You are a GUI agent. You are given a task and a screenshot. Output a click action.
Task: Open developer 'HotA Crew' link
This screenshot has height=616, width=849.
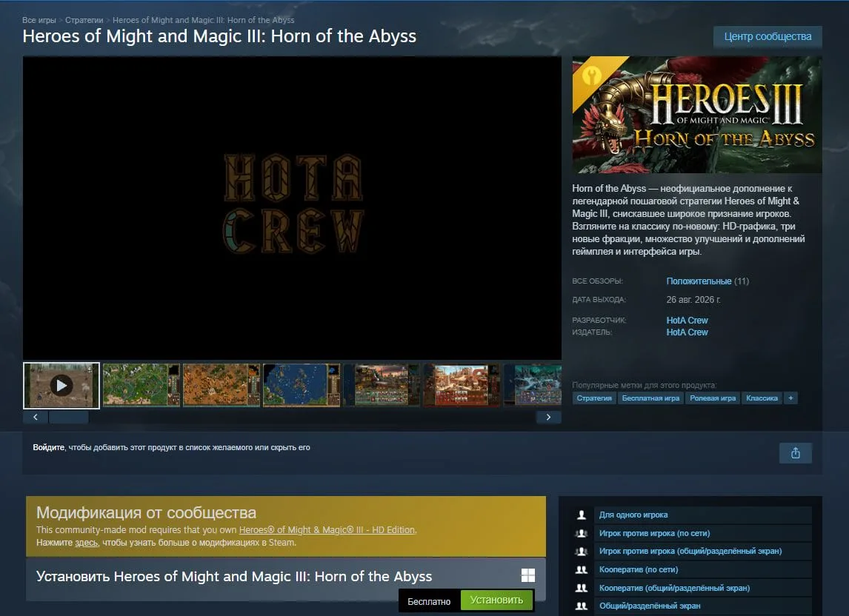click(687, 321)
